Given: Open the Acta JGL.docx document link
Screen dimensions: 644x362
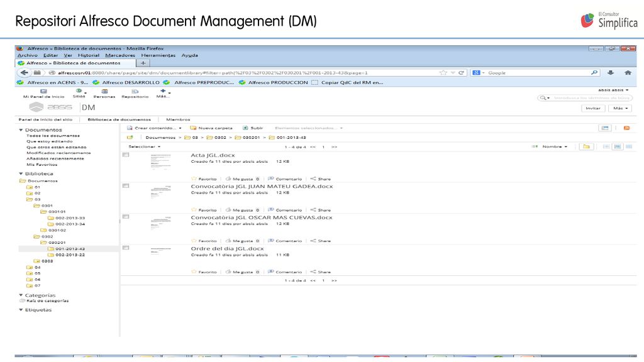Looking at the screenshot, I should click(213, 155).
